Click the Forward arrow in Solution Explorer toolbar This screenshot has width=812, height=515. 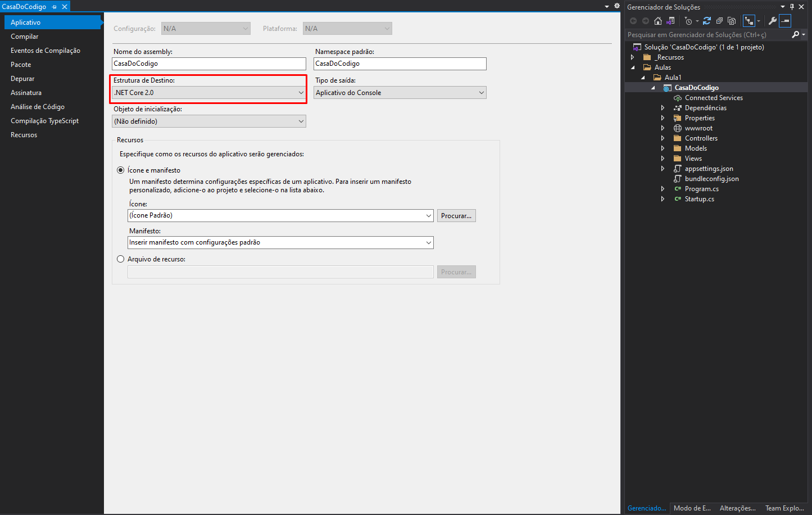(646, 21)
